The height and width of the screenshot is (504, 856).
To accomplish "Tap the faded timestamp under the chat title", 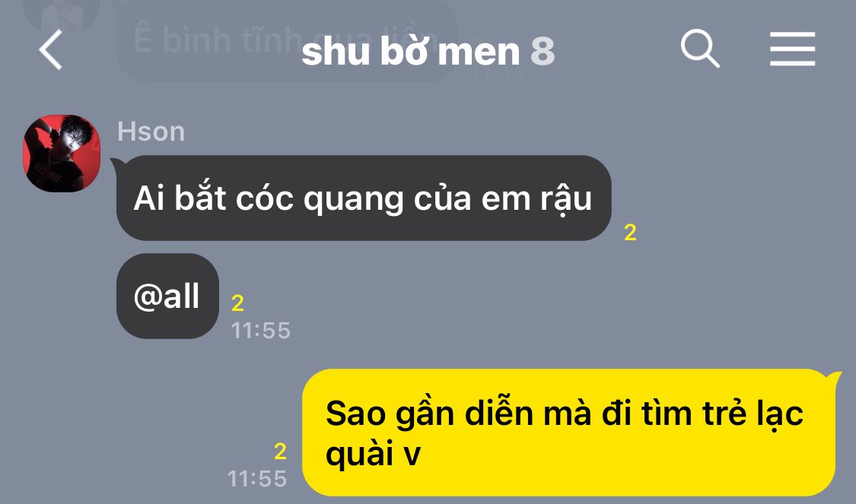I will [x=498, y=75].
